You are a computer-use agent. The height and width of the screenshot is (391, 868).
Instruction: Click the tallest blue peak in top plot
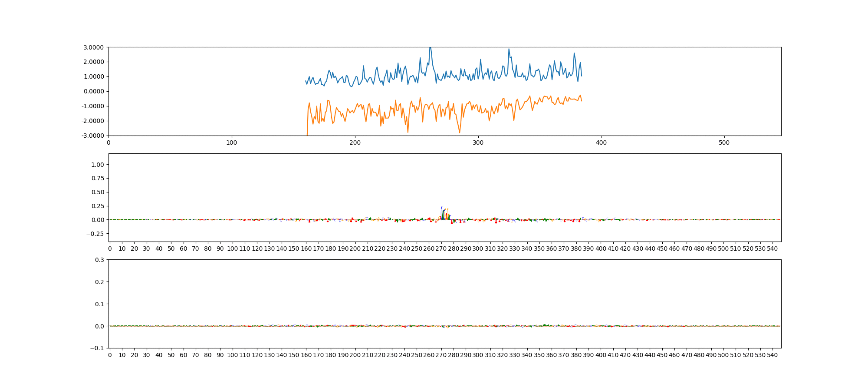430,48
